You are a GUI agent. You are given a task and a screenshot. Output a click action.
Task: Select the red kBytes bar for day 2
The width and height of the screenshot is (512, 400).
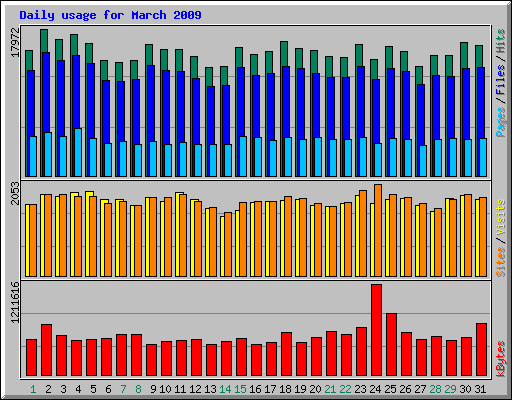(x=47, y=350)
